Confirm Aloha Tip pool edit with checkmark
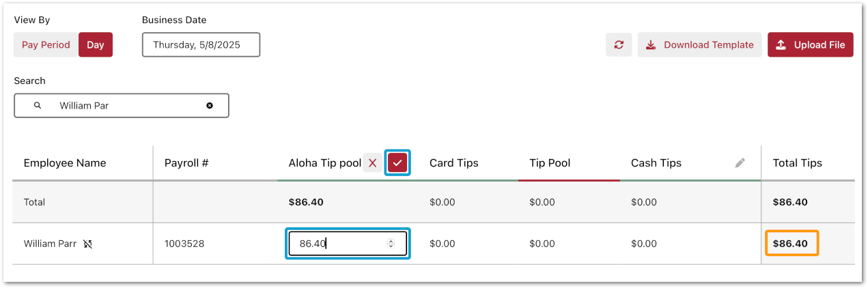868x288 pixels. click(397, 163)
